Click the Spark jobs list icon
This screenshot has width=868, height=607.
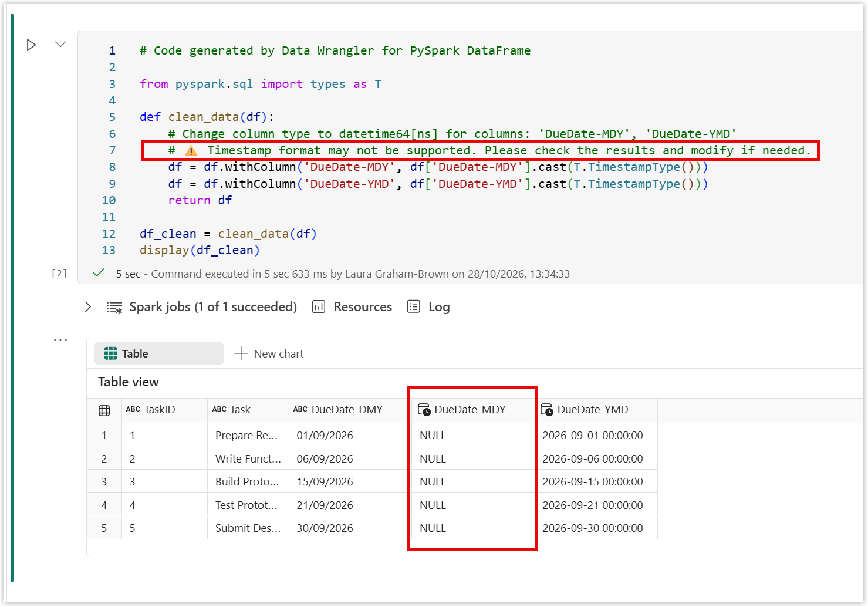[115, 307]
